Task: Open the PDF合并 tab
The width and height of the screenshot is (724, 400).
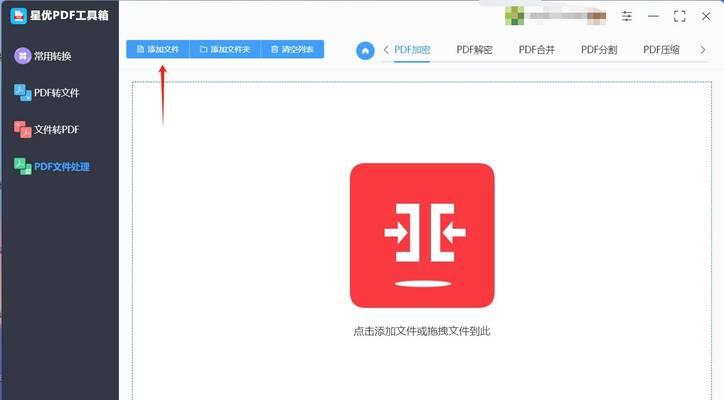Action: (x=537, y=49)
